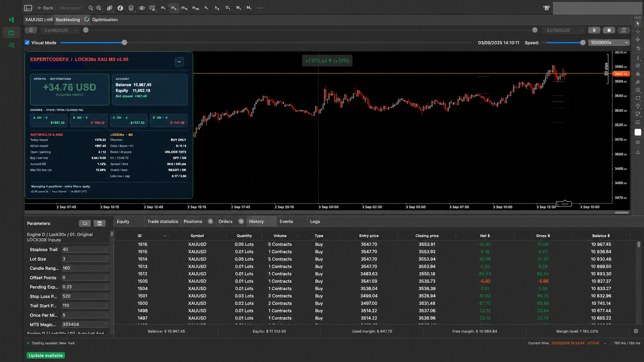Open the UTC+0 timezone dropdown
Image resolution: width=644 pixels, height=362 pixels.
605,343
